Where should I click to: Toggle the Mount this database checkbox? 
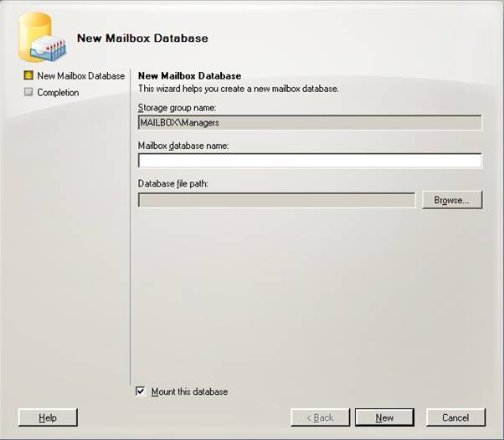[141, 391]
